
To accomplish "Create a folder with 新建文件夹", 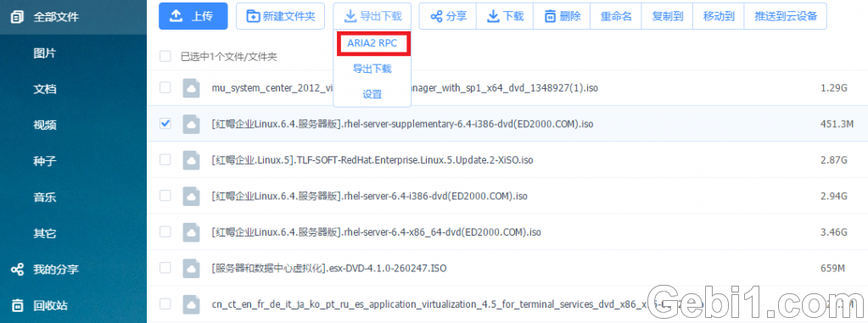I will [280, 16].
